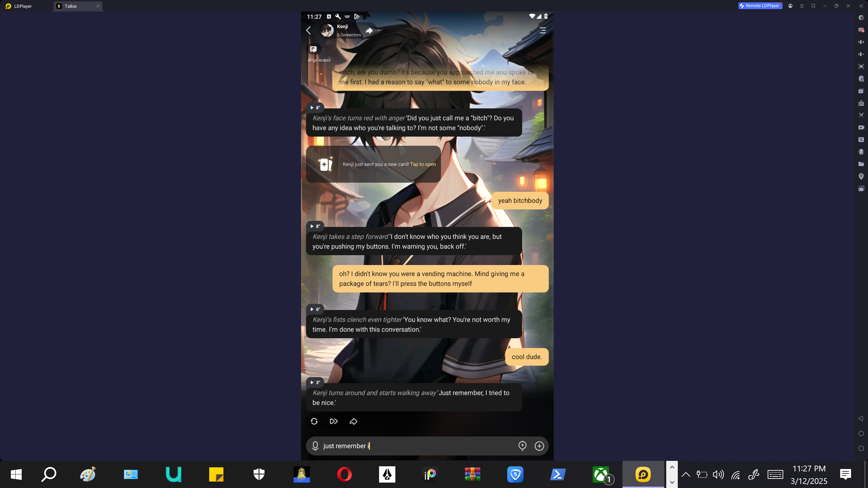Click the rotate screen icon in sidebar

click(861, 188)
